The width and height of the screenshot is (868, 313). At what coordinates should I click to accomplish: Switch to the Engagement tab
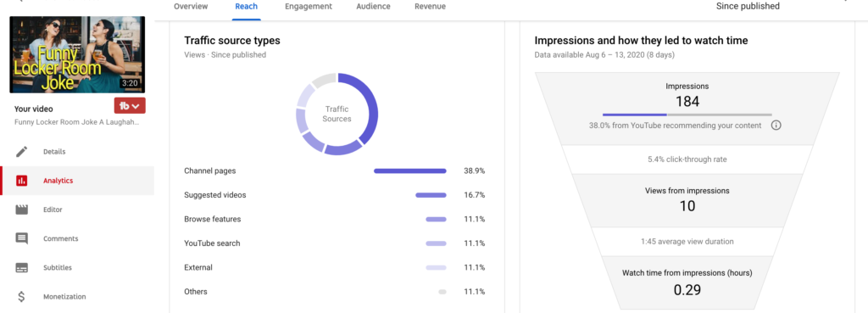pyautogui.click(x=309, y=7)
